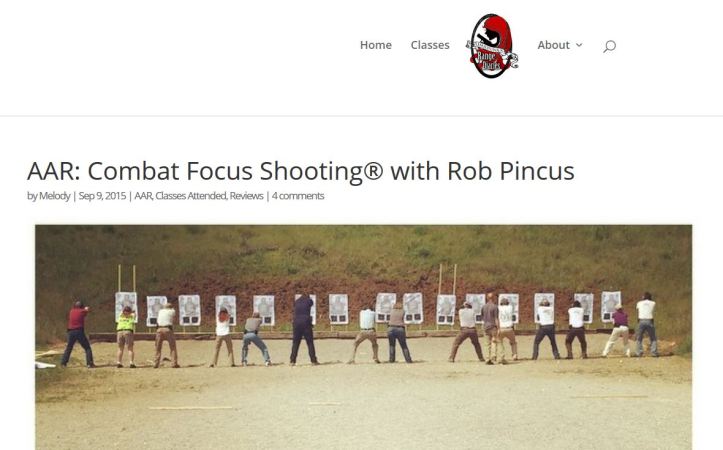This screenshot has height=450, width=723.
Task: Jump to the 4 comments link
Action: 298,196
